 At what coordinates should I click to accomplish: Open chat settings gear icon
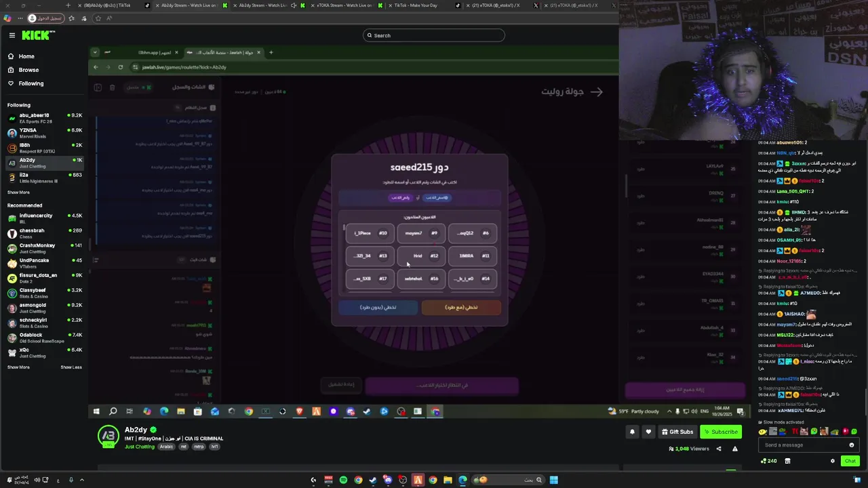click(x=833, y=461)
